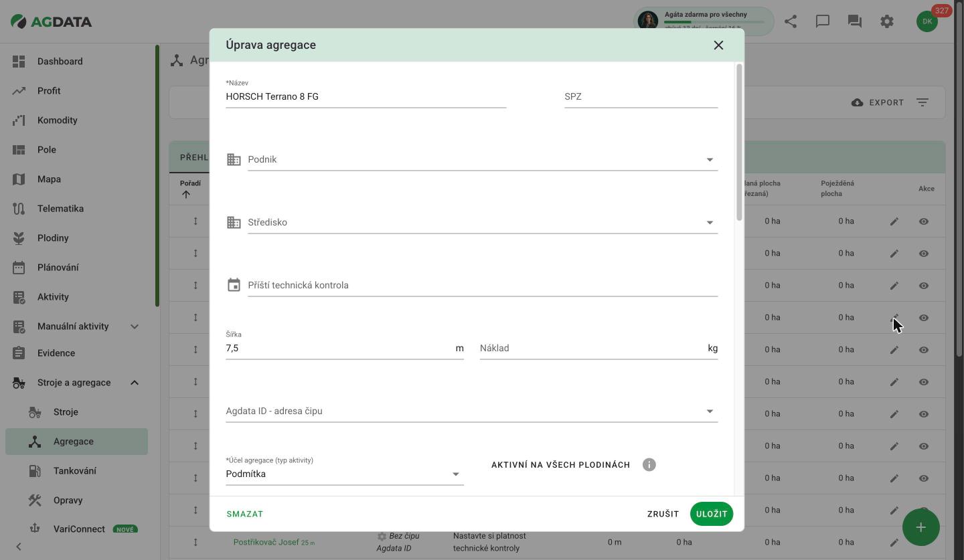Click the green plus add button

pyautogui.click(x=920, y=527)
